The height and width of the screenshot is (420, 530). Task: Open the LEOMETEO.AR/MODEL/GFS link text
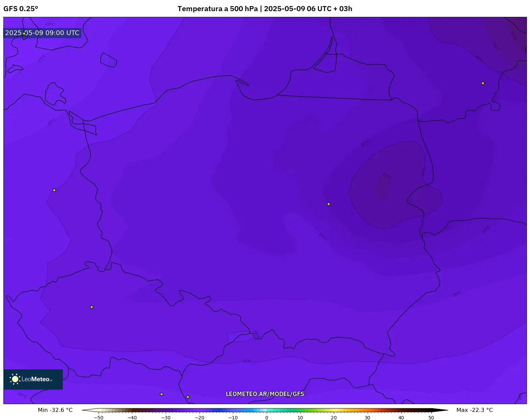(x=265, y=394)
